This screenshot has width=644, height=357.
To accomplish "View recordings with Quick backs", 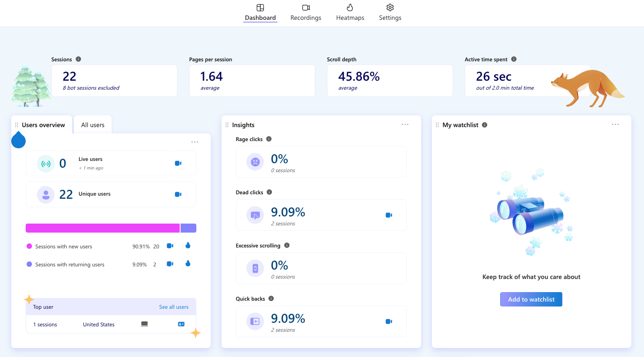I will [389, 321].
